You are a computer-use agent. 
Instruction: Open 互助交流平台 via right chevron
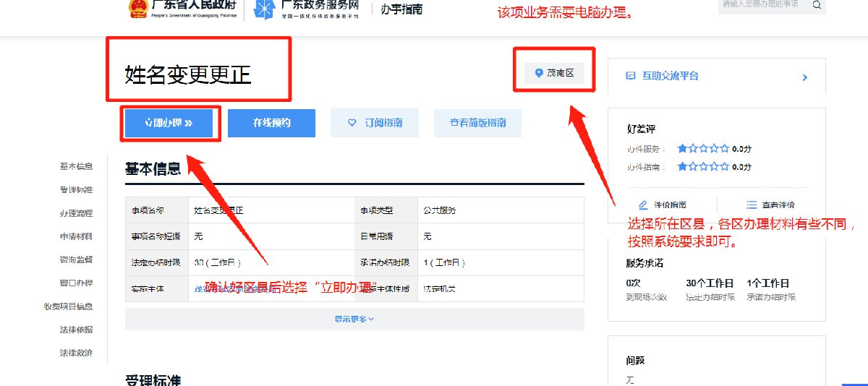(805, 77)
